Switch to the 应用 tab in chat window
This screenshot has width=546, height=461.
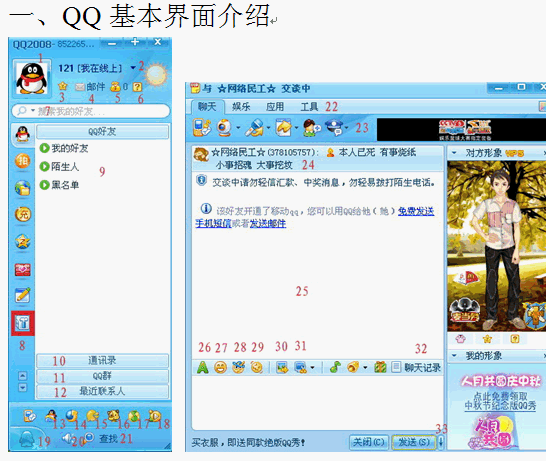[275, 107]
